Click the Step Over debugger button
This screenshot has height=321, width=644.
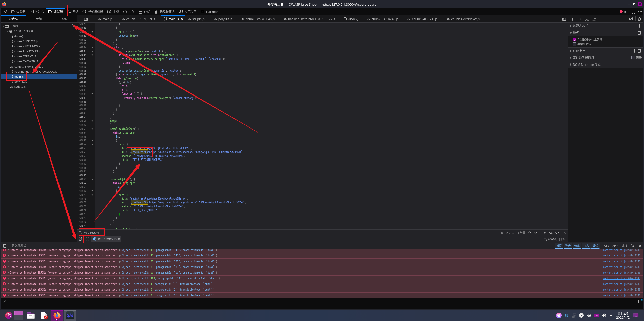point(579,19)
